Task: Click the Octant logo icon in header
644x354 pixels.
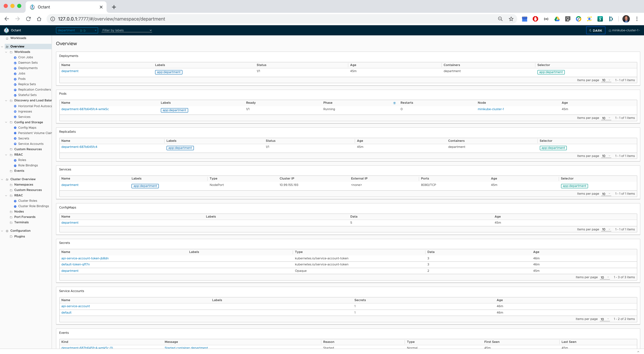Action: (7, 30)
